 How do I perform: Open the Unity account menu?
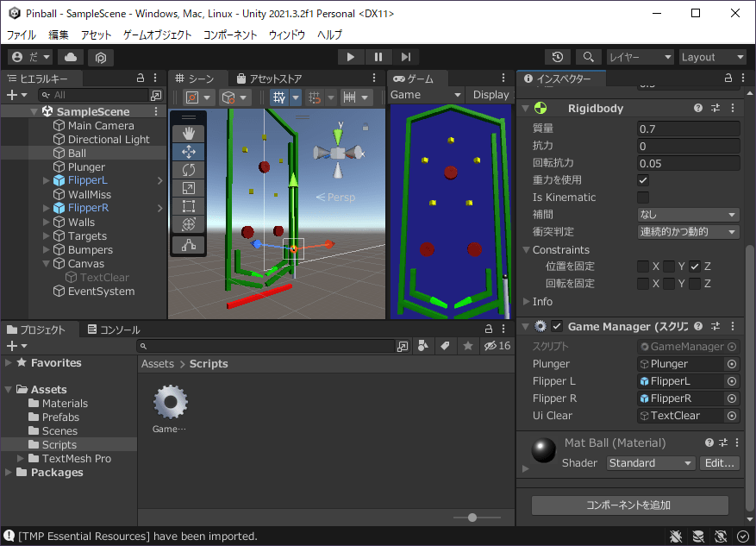[x=30, y=57]
